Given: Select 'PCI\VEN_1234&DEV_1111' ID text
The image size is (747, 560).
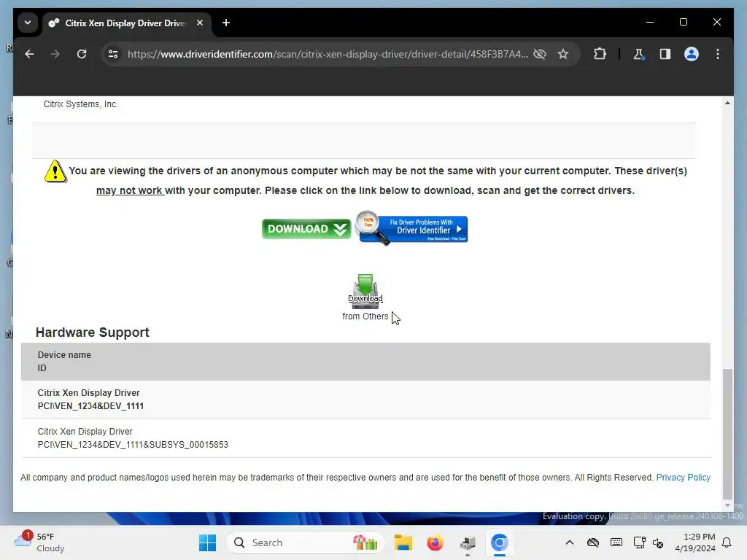Looking at the screenshot, I should (90, 406).
